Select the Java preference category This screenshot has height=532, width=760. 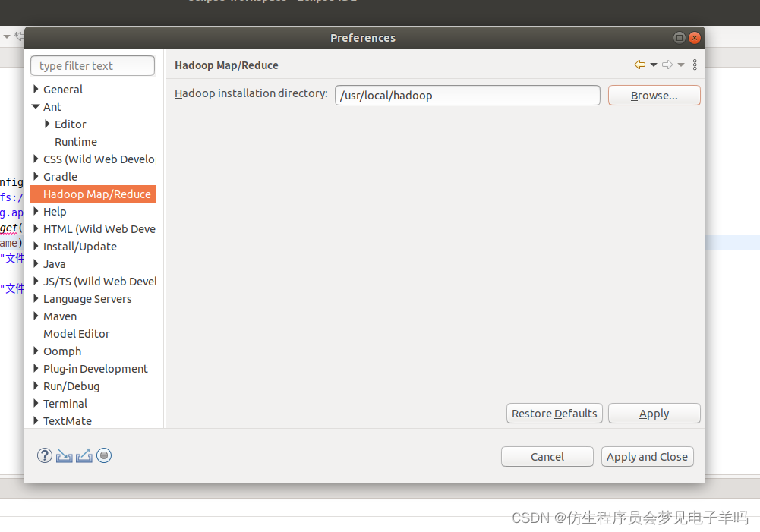[55, 264]
